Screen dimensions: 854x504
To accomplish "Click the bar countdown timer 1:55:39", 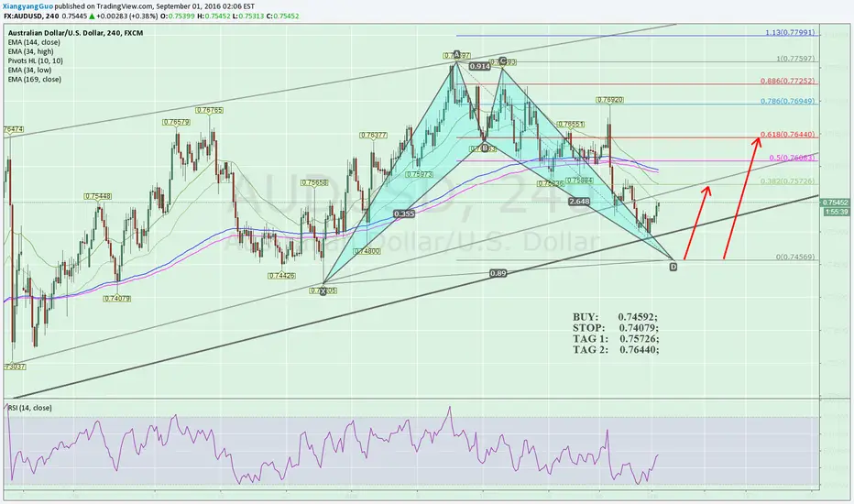I will pyautogui.click(x=836, y=212).
